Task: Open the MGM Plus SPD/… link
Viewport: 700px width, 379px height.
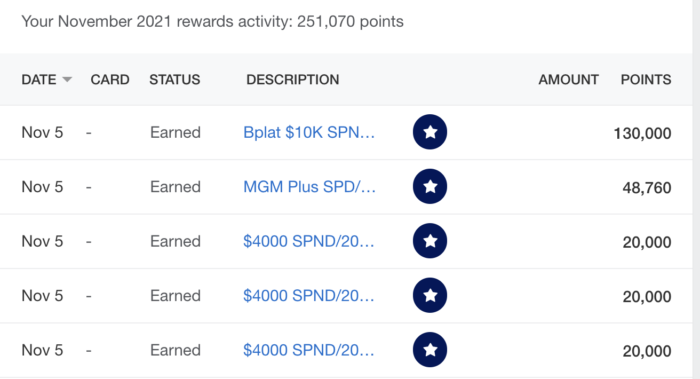Action: click(x=309, y=187)
